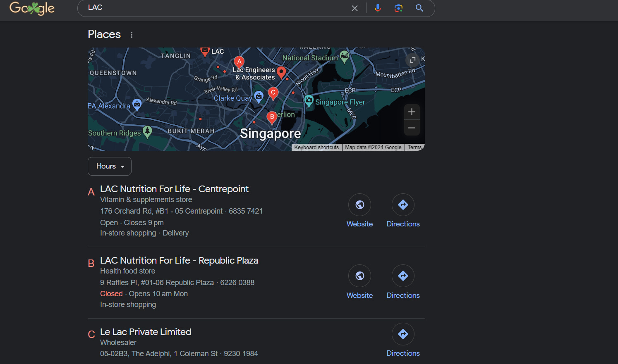Click address 9 Raffles Pl Republic Plaza
The width and height of the screenshot is (618, 364).
pos(157,283)
